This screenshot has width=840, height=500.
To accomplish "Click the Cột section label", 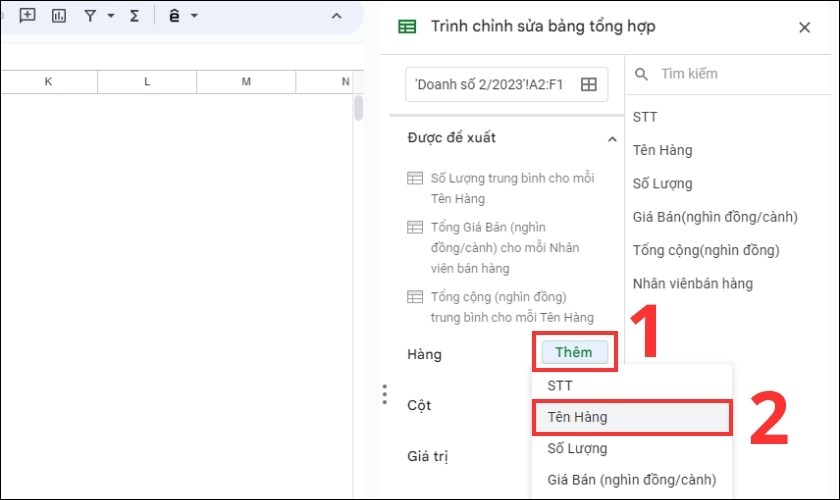I will pyautogui.click(x=419, y=405).
